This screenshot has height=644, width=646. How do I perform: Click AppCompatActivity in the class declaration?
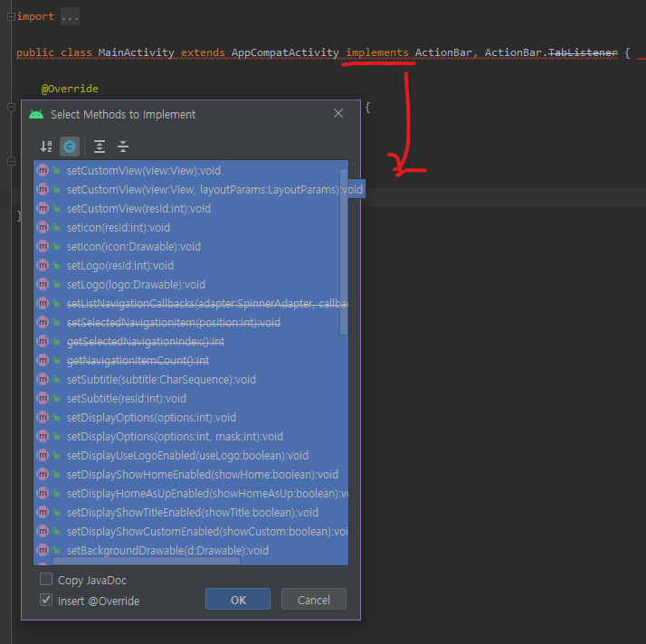pyautogui.click(x=285, y=52)
